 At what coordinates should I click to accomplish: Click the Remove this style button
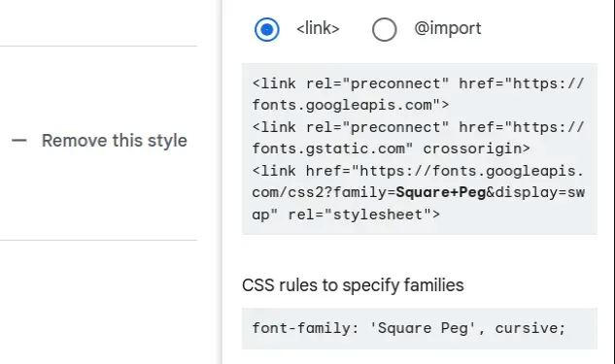click(x=100, y=141)
